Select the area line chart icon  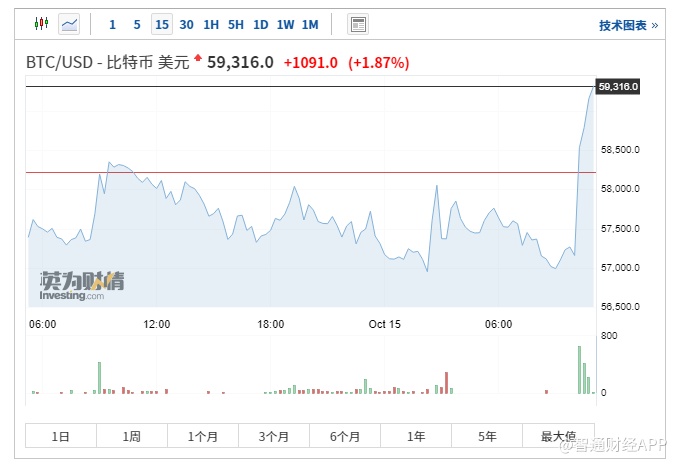tap(69, 23)
